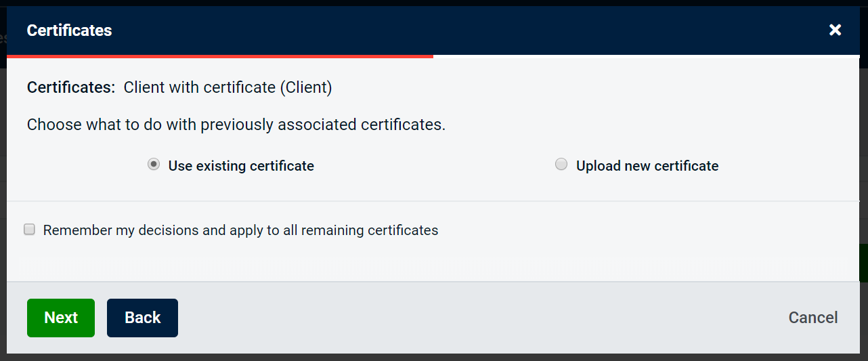Image resolution: width=868 pixels, height=361 pixels.
Task: Choose the Upload new certificate radio button
Action: tap(561, 165)
